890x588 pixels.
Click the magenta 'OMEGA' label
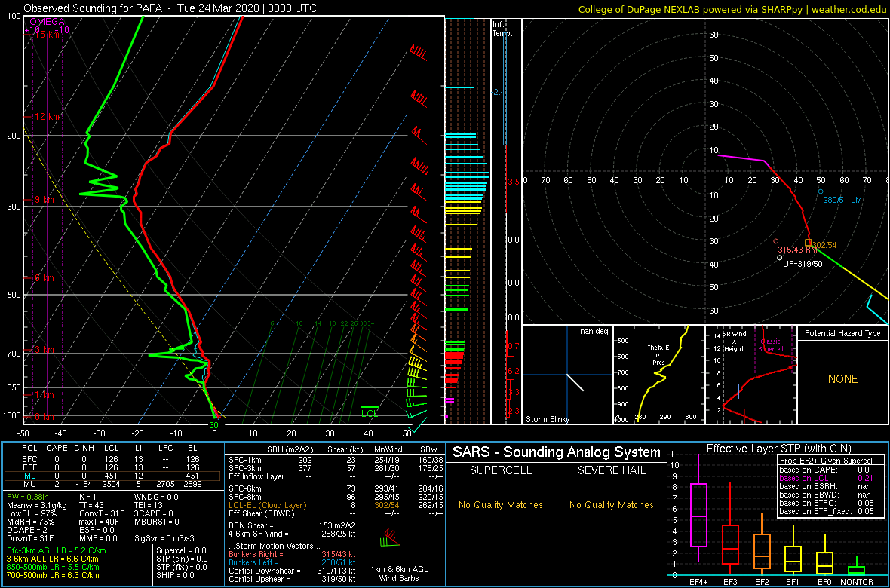click(x=46, y=22)
